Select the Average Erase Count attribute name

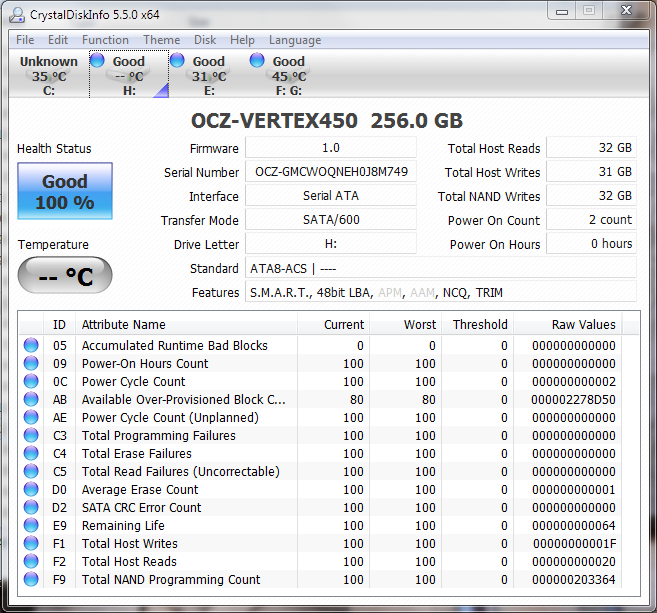[x=140, y=489]
